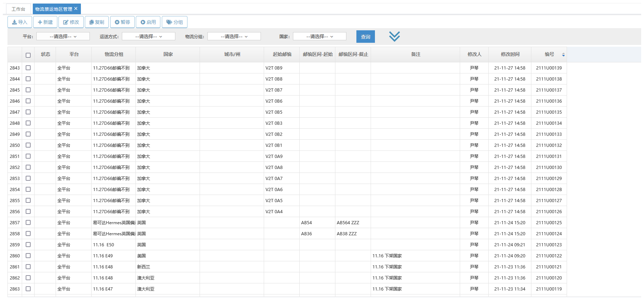Viewport: 644px width, 303px height.
Task: Click the blue 查询 search button
Action: point(365,37)
